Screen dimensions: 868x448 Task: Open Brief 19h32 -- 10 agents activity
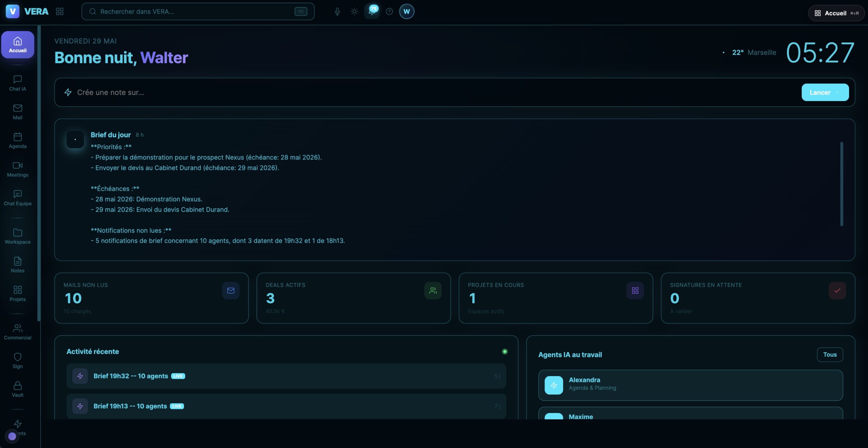(x=286, y=376)
